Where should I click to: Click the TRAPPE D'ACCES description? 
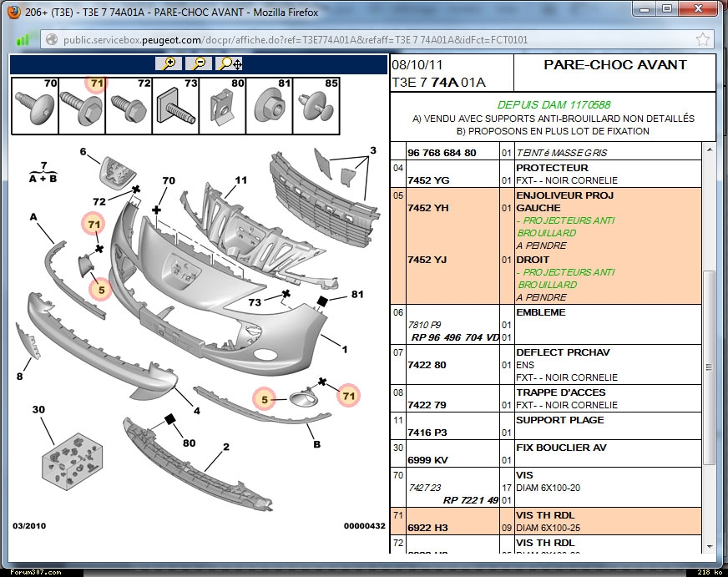coord(561,392)
